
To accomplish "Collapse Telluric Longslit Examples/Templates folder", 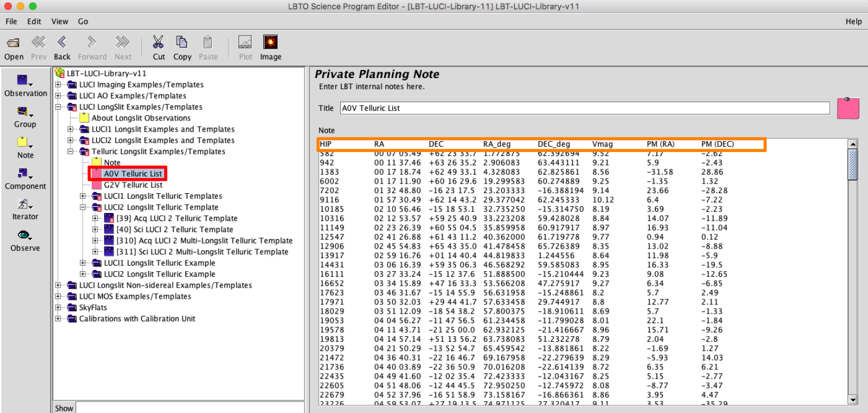I will tap(71, 151).
